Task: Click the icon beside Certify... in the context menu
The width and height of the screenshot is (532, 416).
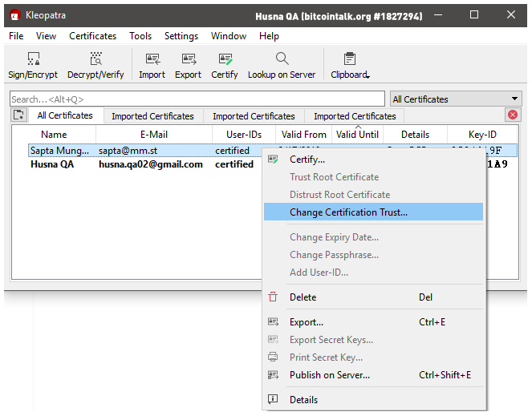Action: tap(273, 160)
